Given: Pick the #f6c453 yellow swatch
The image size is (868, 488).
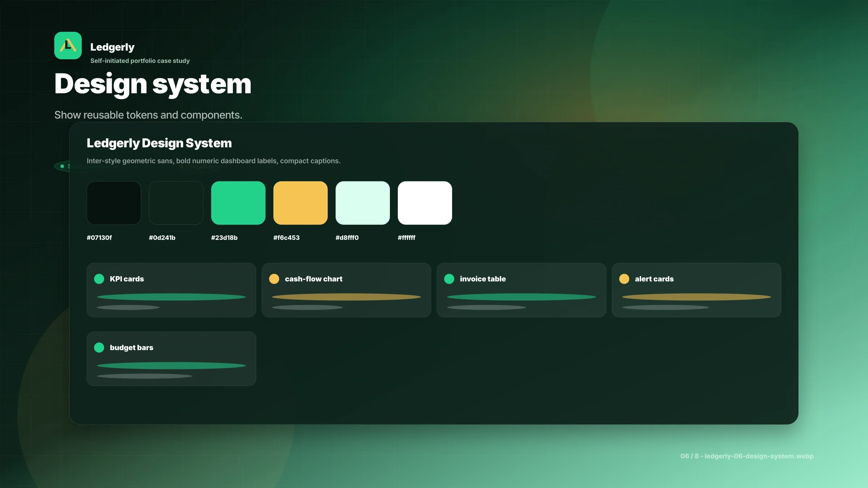Looking at the screenshot, I should [301, 203].
